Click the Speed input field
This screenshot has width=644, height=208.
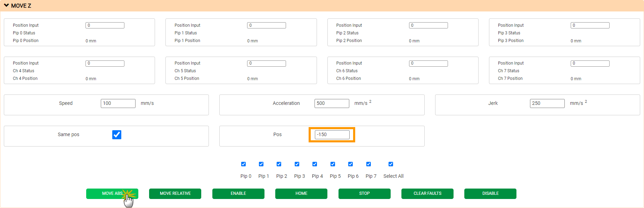118,103
